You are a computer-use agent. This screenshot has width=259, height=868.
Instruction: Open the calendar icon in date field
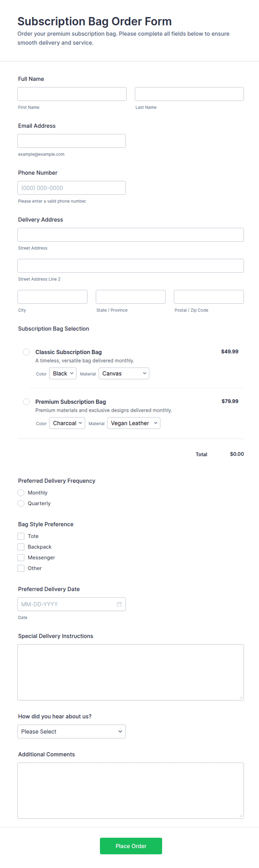119,604
